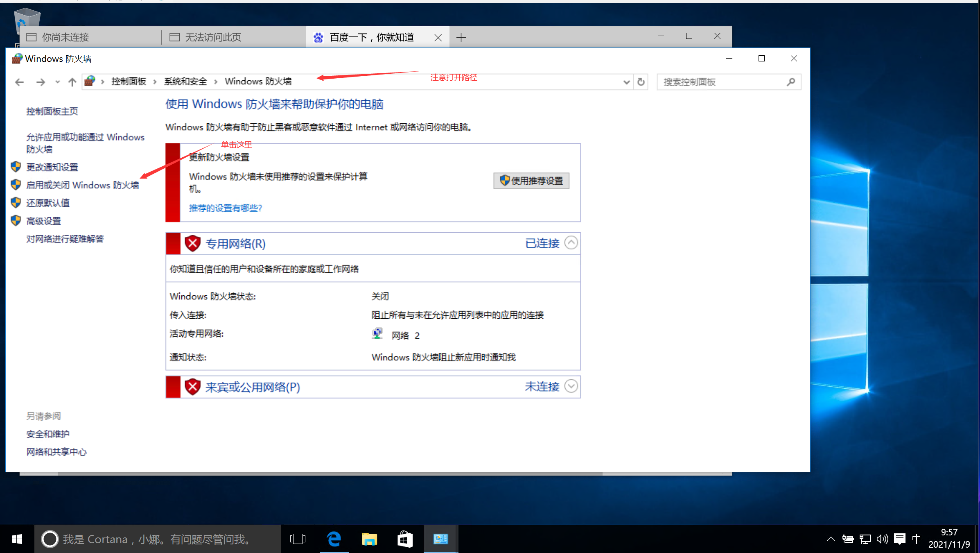980x553 pixels.
Task: Open recent locations dropdown arrow
Action: tap(58, 82)
